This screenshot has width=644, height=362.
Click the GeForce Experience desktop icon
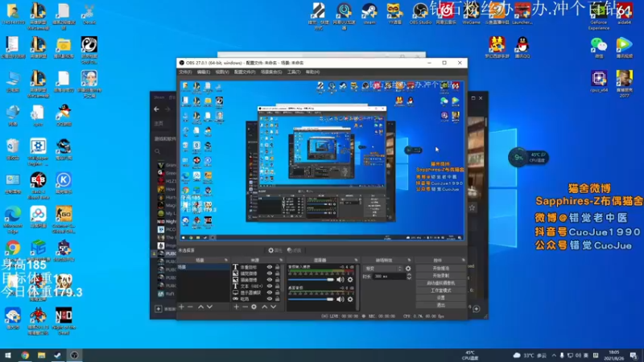[598, 17]
